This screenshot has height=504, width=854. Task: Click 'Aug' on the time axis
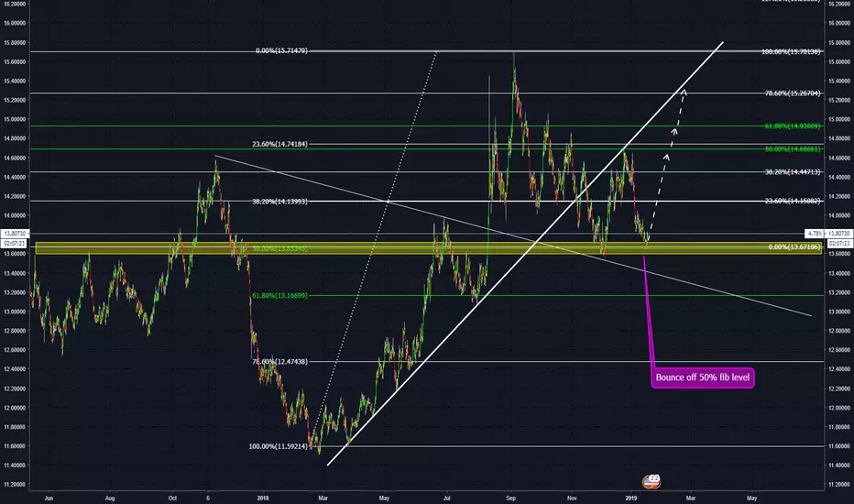[x=110, y=498]
